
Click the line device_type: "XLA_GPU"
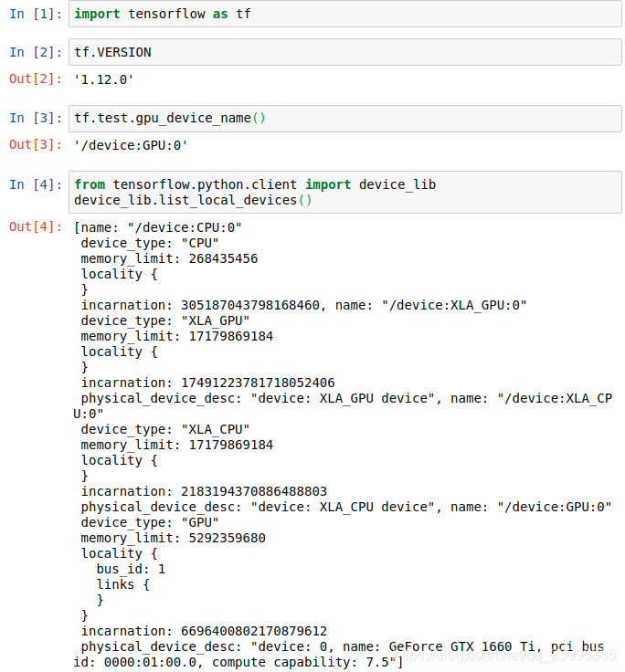click(x=165, y=320)
